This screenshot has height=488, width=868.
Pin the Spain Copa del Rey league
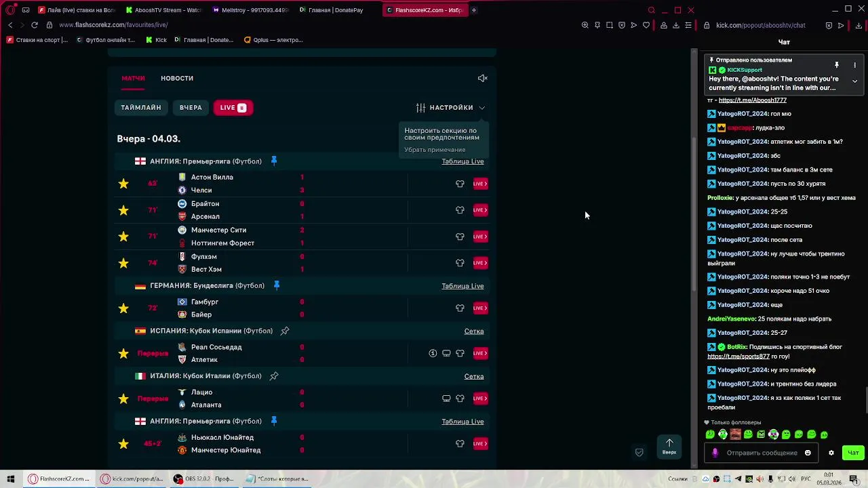(x=285, y=331)
